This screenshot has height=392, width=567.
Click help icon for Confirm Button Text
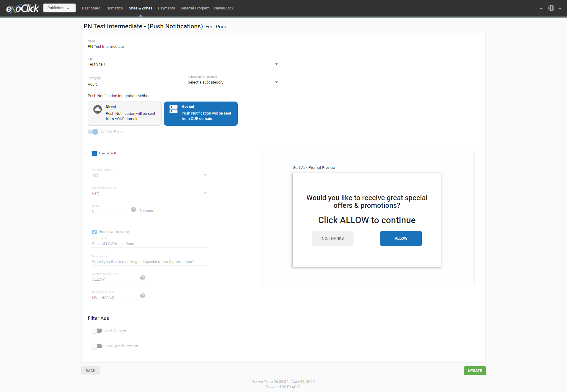[x=143, y=278]
